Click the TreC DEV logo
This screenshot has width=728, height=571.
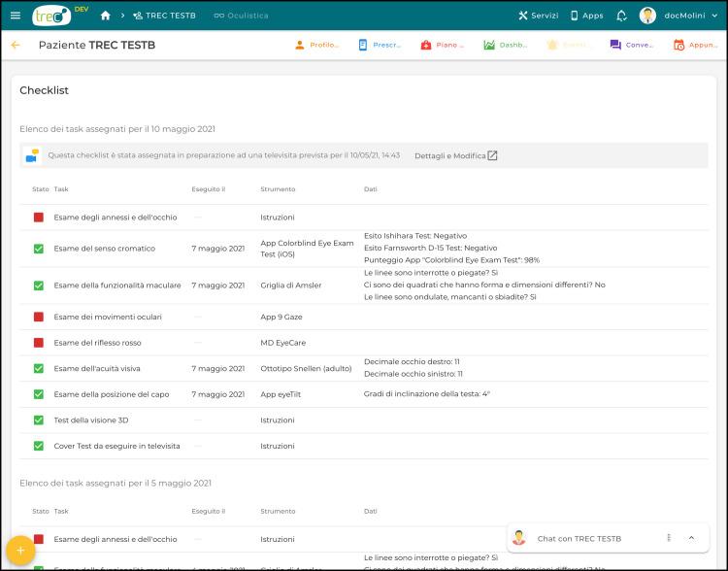pyautogui.click(x=54, y=16)
